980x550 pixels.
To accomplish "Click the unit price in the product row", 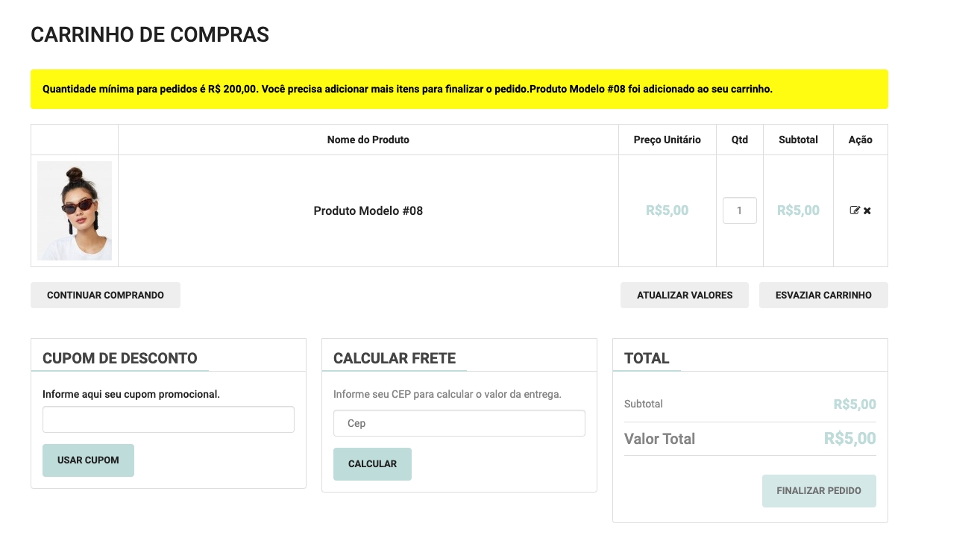I will 667,210.
